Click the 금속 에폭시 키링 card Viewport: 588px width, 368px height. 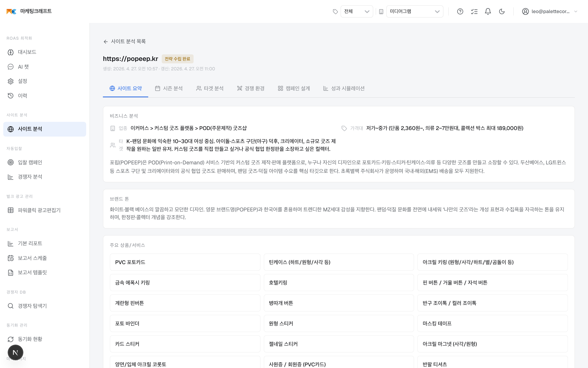pos(185,283)
